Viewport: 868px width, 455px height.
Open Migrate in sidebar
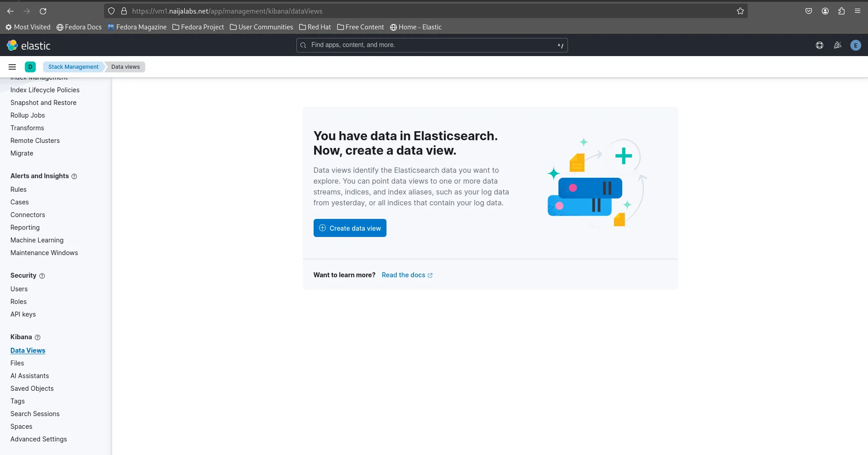click(x=22, y=153)
